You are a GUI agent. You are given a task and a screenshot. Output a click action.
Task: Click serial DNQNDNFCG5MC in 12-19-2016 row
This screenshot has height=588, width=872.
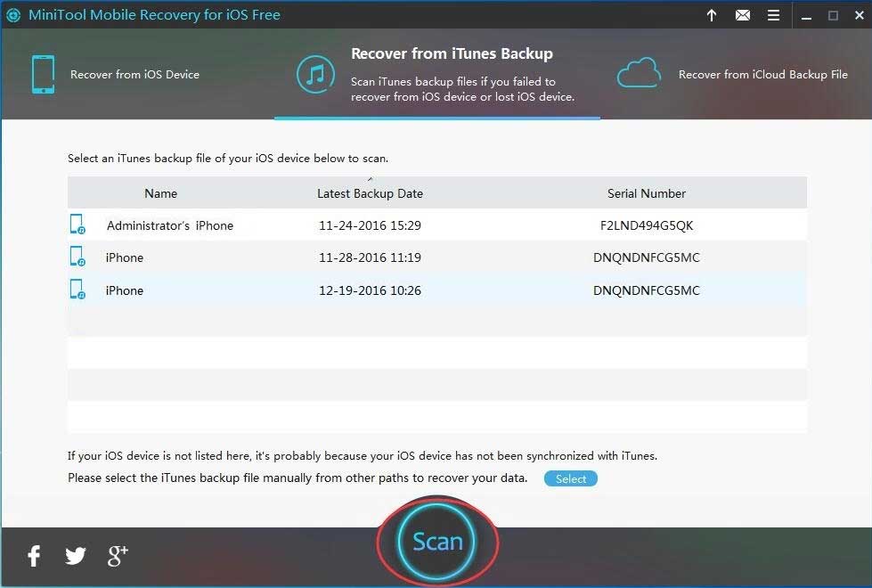[x=647, y=290]
